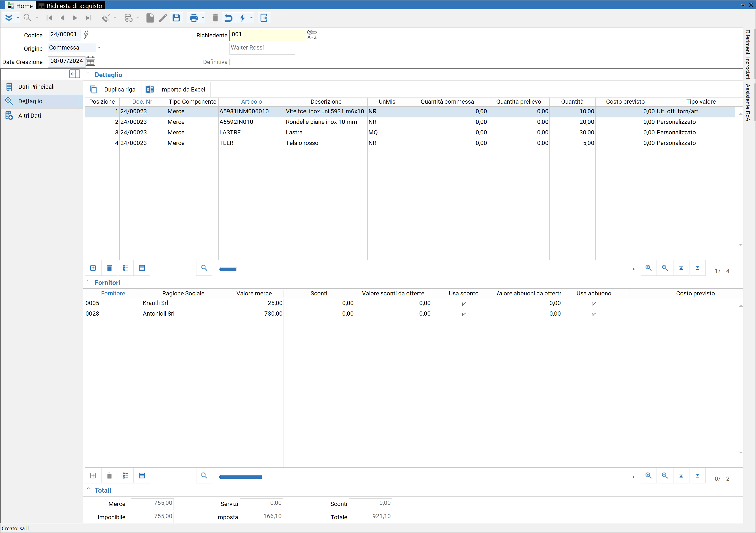Select the Rondelle piane inox 10 mm row
Viewport: 756px width, 533px height.
tap(410, 122)
